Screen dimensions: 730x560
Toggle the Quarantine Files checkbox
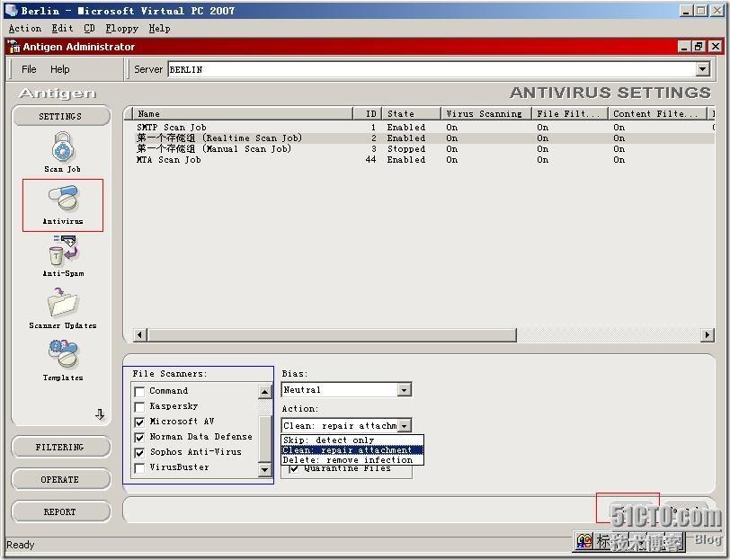pos(294,468)
